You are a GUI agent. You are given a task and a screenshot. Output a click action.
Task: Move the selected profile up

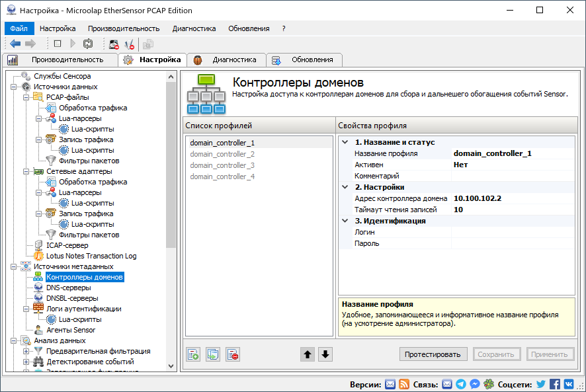(x=307, y=354)
